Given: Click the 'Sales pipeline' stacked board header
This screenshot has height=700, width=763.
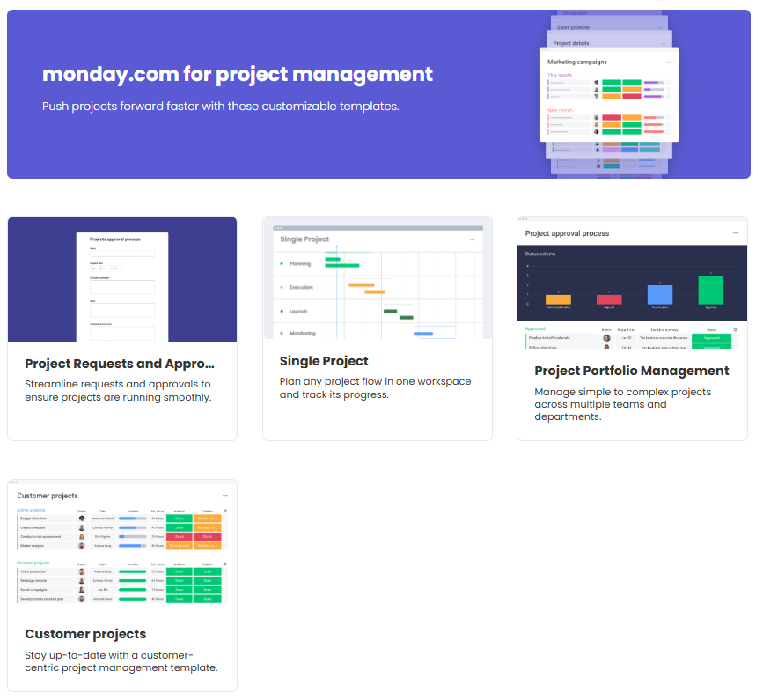Looking at the screenshot, I should [573, 28].
